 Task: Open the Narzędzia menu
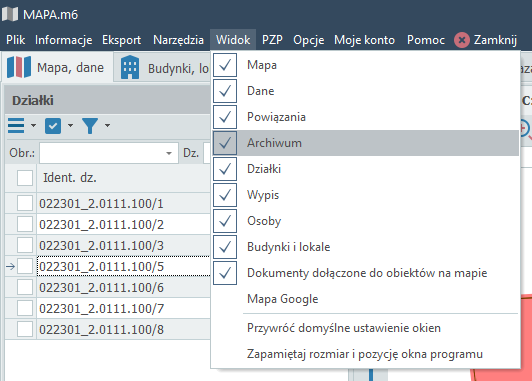(x=178, y=40)
